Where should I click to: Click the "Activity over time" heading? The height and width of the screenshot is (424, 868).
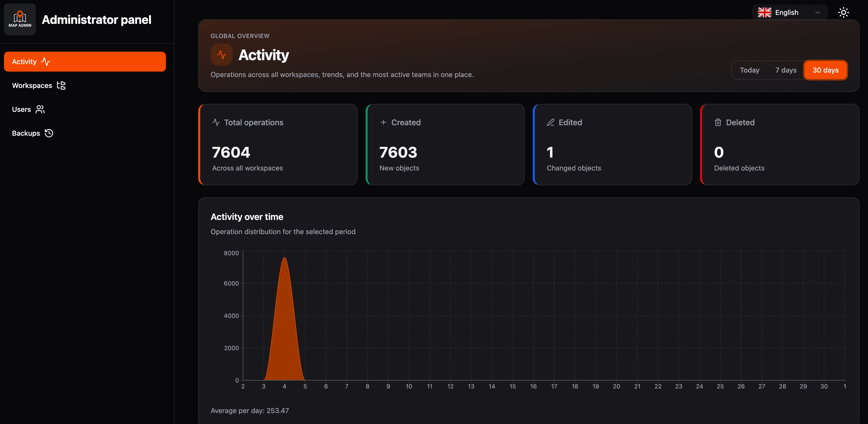click(x=247, y=217)
